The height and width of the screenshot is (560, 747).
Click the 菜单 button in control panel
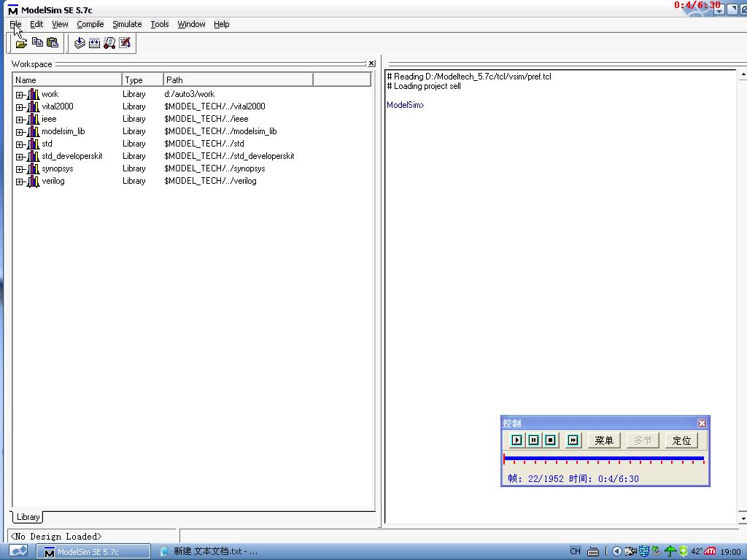(x=603, y=440)
